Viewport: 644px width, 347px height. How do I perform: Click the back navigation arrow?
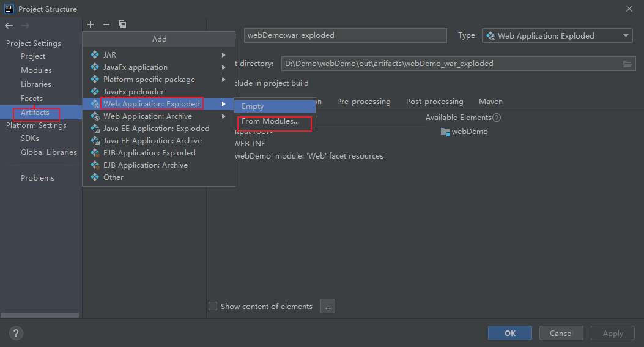[x=9, y=26]
